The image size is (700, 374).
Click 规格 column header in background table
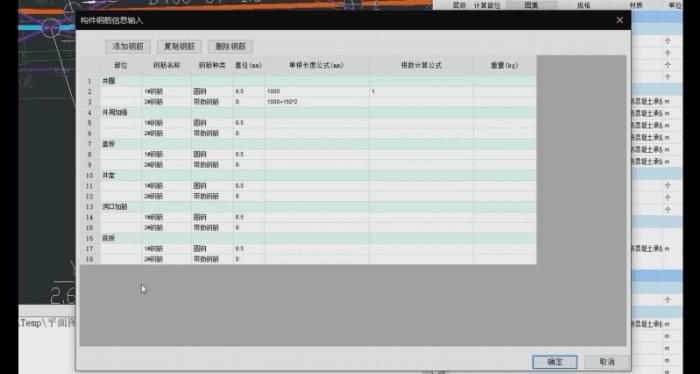pos(583,5)
